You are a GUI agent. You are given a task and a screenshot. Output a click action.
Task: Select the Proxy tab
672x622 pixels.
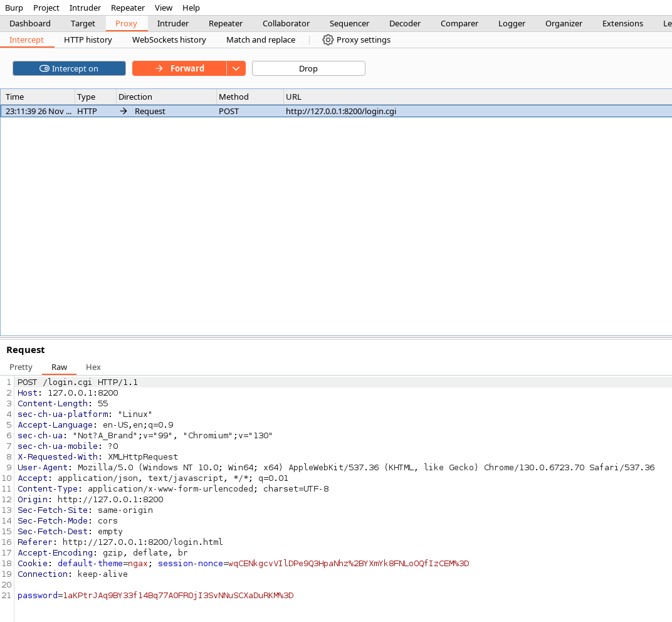(126, 24)
